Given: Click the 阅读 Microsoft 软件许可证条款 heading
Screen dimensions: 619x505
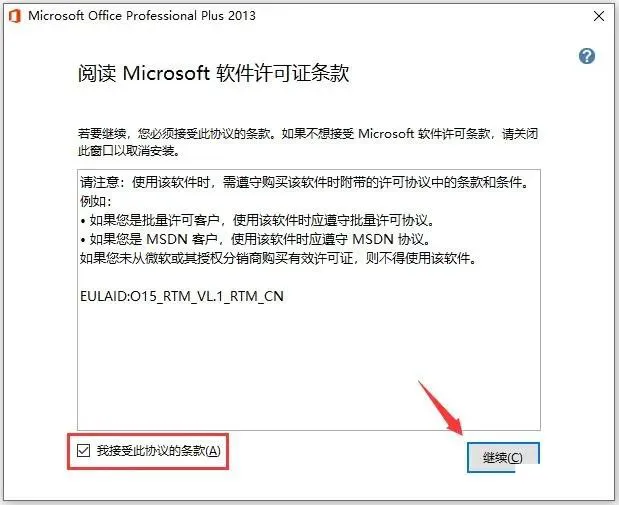Looking at the screenshot, I should pos(214,73).
